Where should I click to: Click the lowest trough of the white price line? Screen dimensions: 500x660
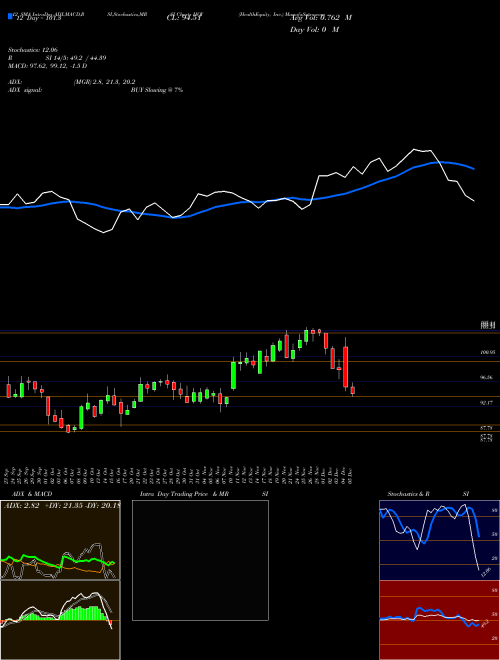tap(104, 232)
